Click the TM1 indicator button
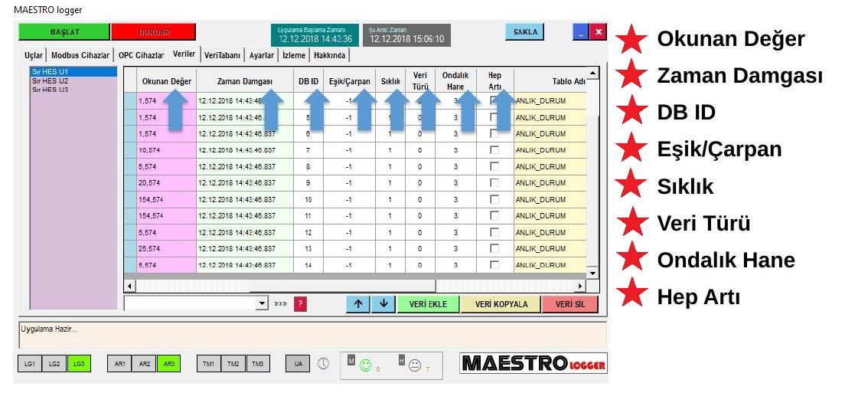This screenshot has width=868, height=393. tap(209, 364)
